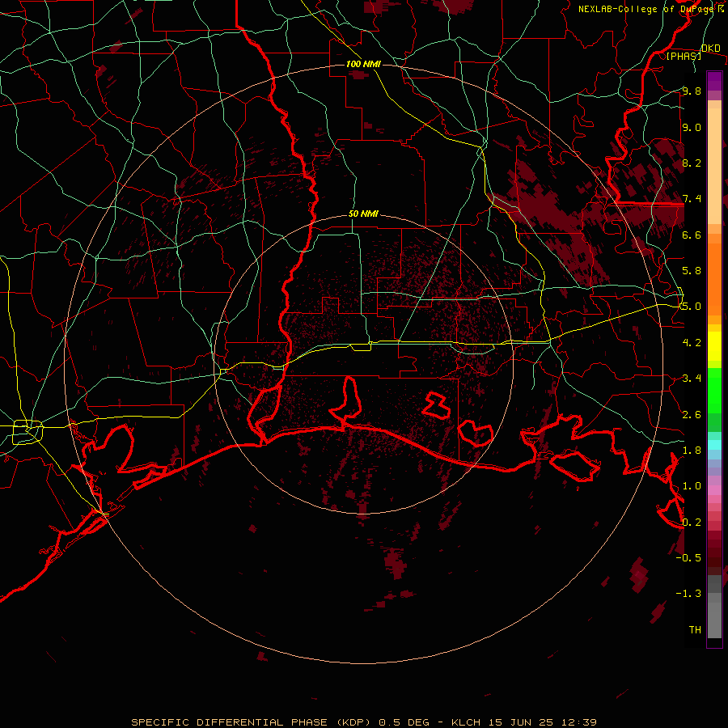The image size is (728, 728).
Task: Click the peach segment of the color bar
Action: pos(714,166)
